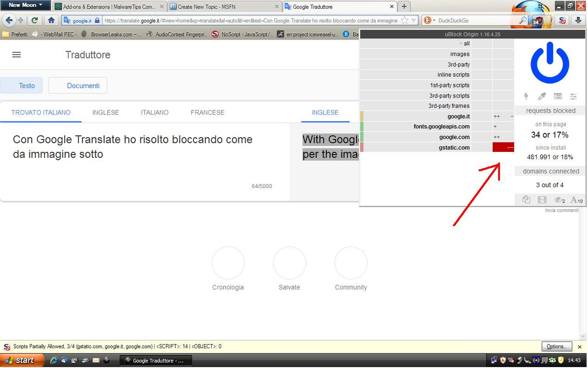Open the Community circle button
The width and height of the screenshot is (588, 368).
coord(351,263)
